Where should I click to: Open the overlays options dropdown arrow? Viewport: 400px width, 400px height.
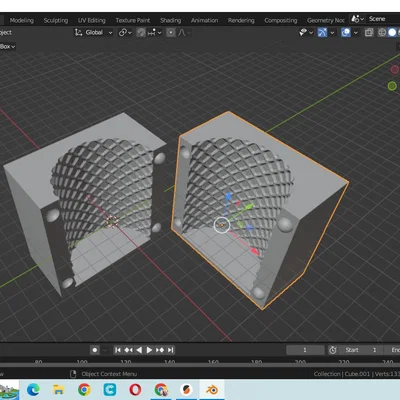[x=356, y=32]
